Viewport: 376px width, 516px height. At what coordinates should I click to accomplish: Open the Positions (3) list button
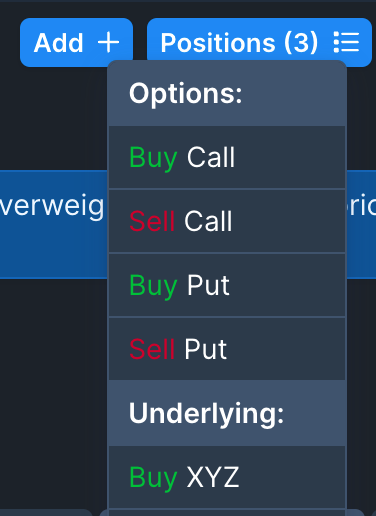pos(259,42)
